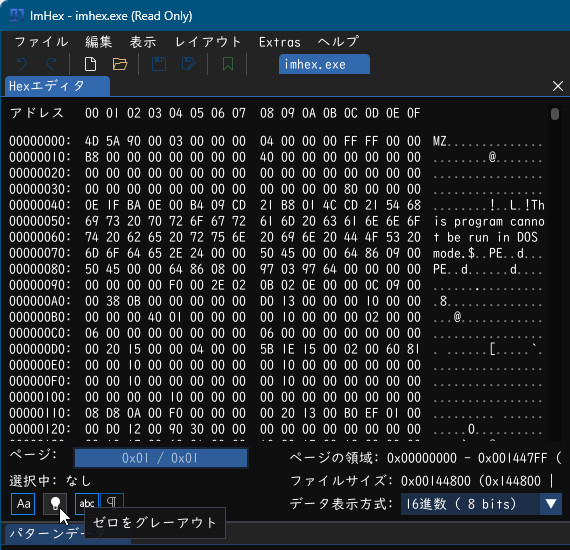Add a bookmark with green bookmark icon
This screenshot has width=570, height=550.
coord(228,64)
